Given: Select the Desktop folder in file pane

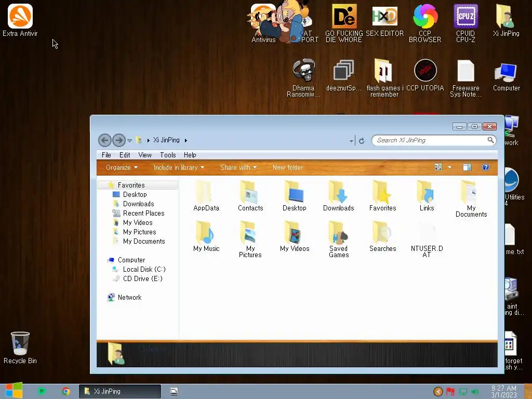Looking at the screenshot, I should coord(295,196).
